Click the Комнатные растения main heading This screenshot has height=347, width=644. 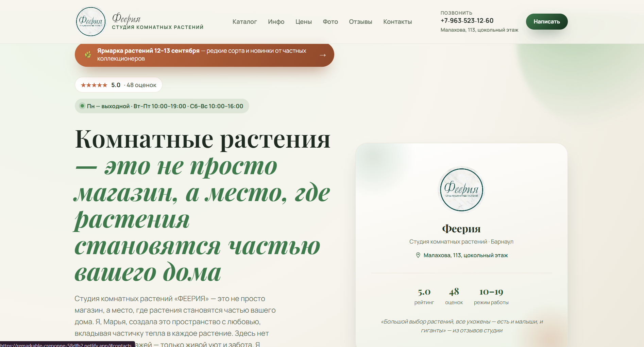pyautogui.click(x=203, y=205)
